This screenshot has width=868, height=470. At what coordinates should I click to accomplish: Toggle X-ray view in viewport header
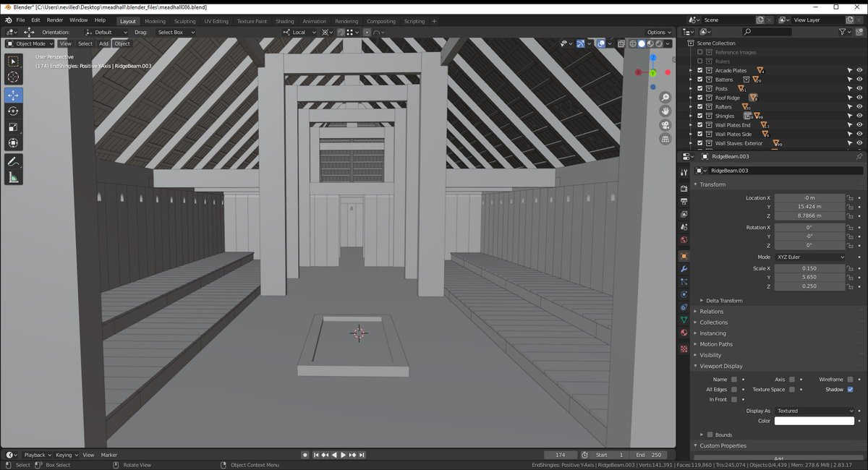(621, 43)
